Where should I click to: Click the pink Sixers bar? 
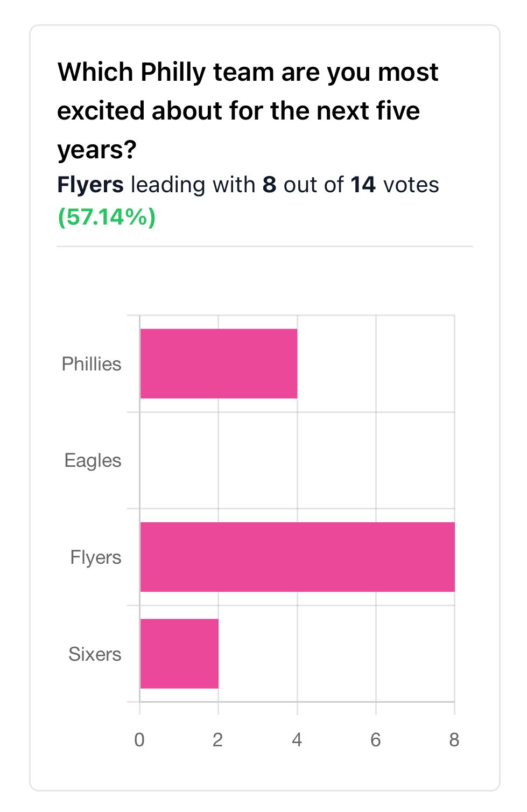coord(179,653)
